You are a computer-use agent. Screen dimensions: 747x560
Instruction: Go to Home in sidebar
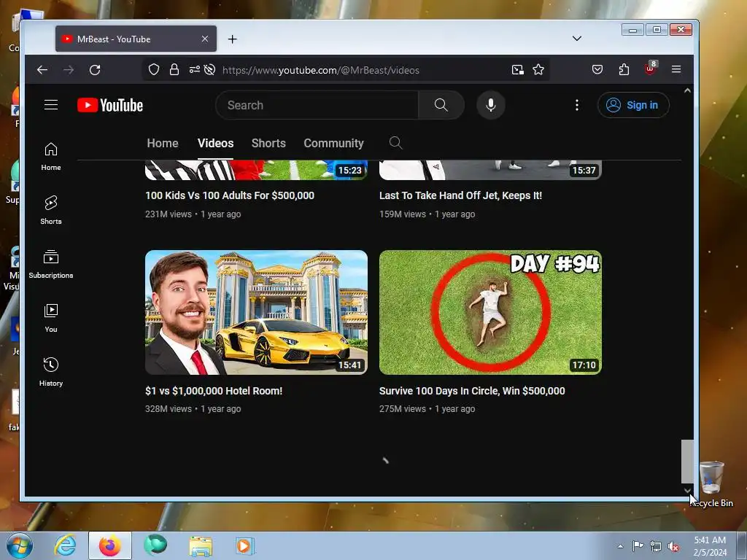(51, 157)
